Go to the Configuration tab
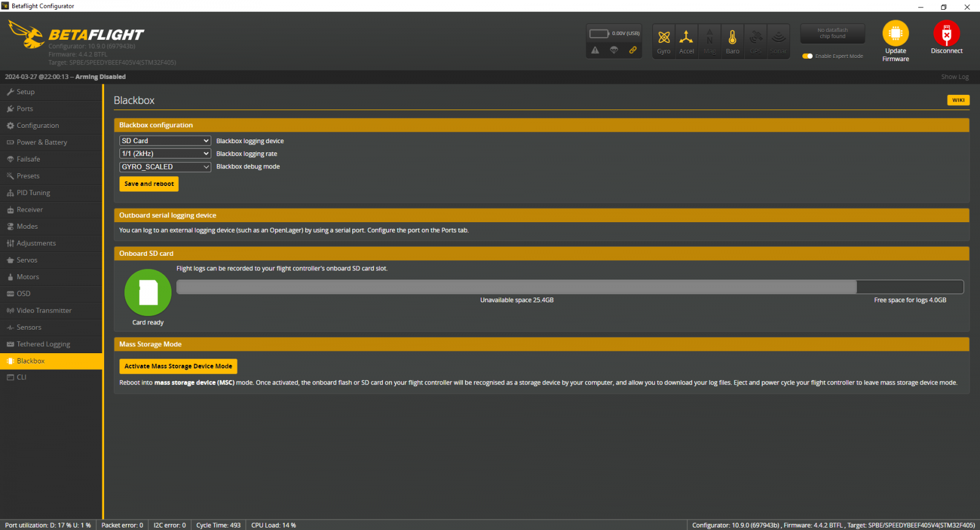Screen dimensions: 980x530 click(x=51, y=125)
